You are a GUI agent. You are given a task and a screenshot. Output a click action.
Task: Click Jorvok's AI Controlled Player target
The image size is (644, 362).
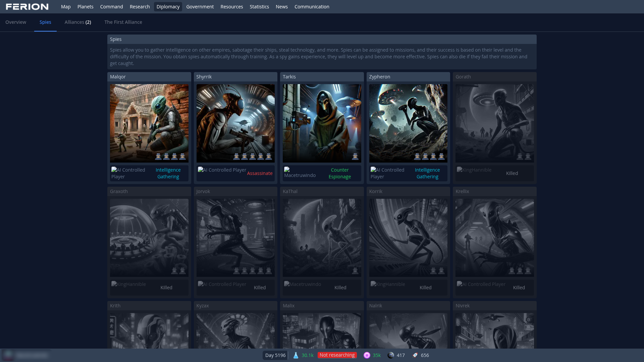222,284
